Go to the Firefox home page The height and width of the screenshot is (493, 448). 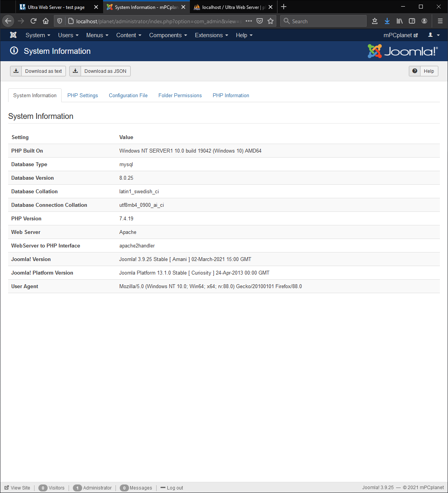coord(46,21)
